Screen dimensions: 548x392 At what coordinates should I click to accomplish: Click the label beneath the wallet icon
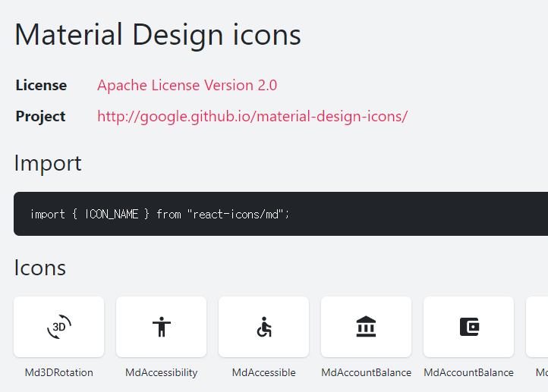point(468,372)
